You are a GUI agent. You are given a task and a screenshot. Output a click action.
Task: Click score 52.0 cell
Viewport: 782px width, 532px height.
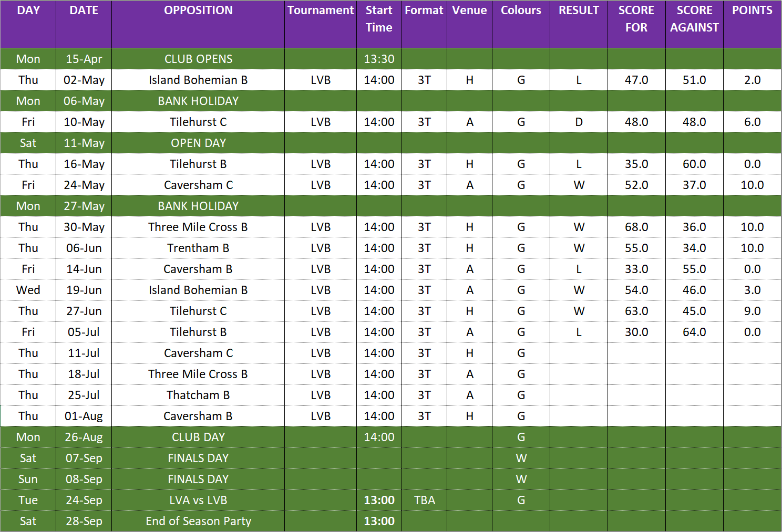[636, 185]
